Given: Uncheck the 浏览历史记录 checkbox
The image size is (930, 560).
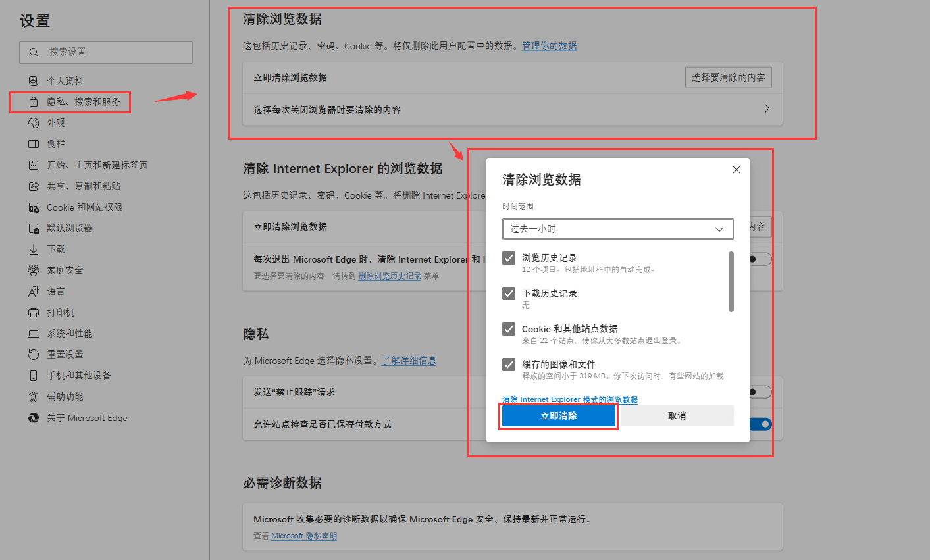Looking at the screenshot, I should [x=508, y=258].
